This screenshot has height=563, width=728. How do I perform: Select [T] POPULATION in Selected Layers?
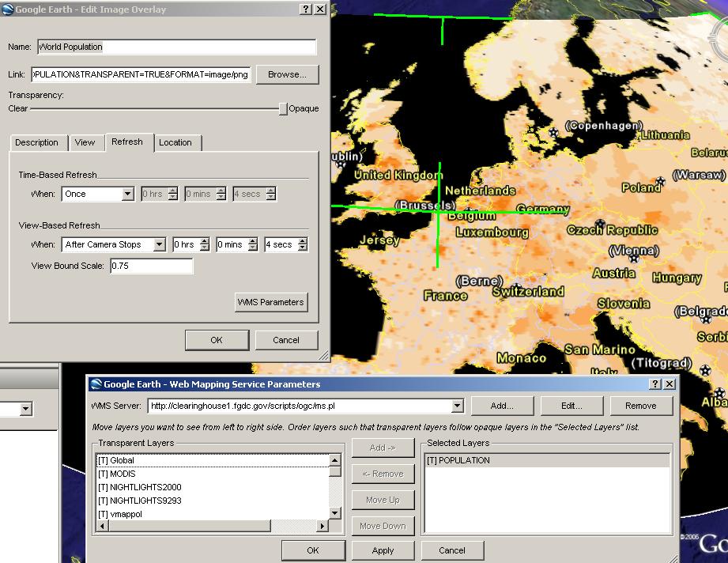click(548, 460)
